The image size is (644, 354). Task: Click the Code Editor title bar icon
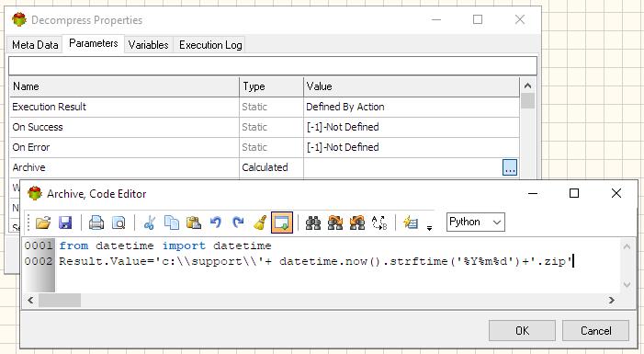pyautogui.click(x=35, y=193)
